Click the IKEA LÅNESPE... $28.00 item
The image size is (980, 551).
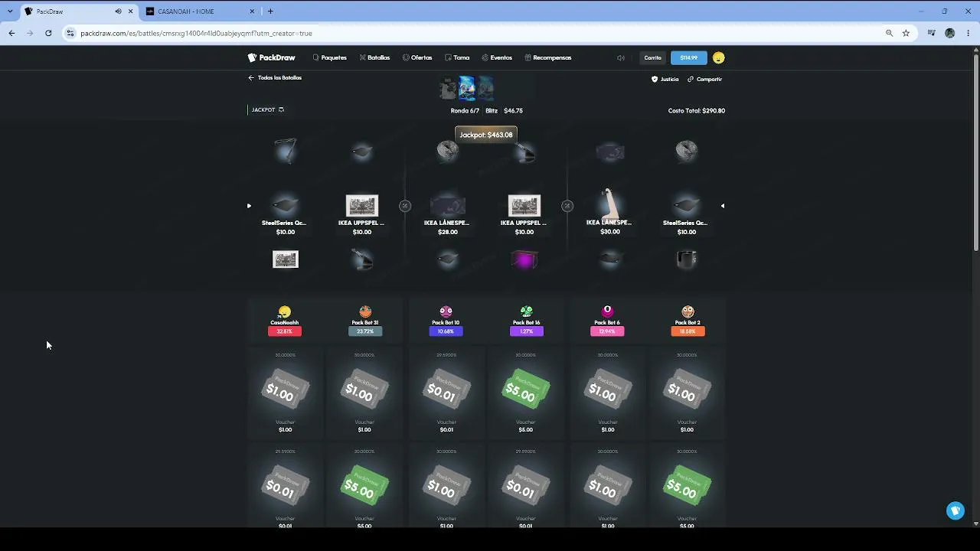(x=447, y=214)
